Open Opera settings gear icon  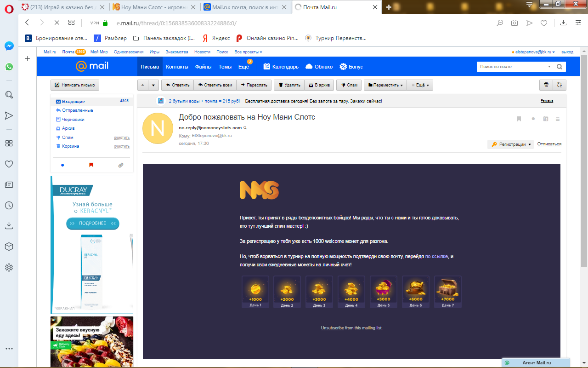9,267
